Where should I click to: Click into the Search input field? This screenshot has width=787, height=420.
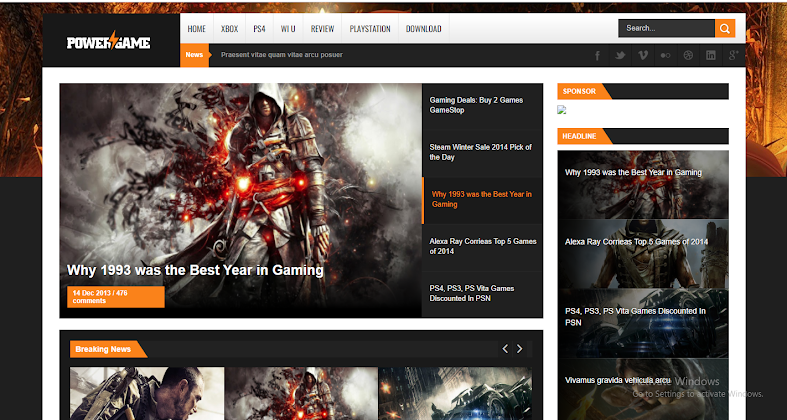click(667, 29)
